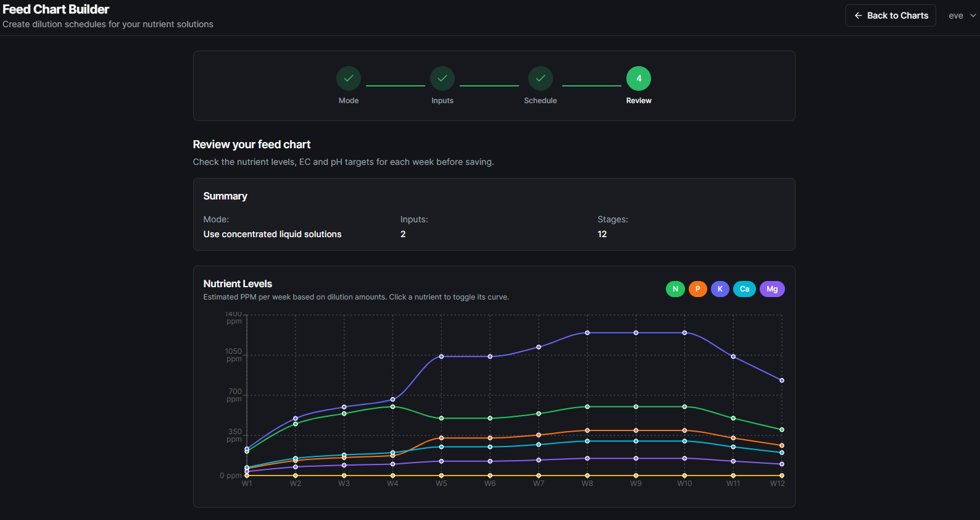Select the Review step number 4
Screen dimensions: 980x520
[639, 78]
